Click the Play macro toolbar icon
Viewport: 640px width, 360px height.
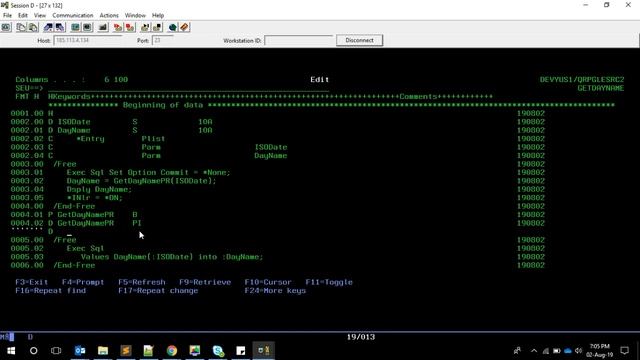(x=145, y=27)
